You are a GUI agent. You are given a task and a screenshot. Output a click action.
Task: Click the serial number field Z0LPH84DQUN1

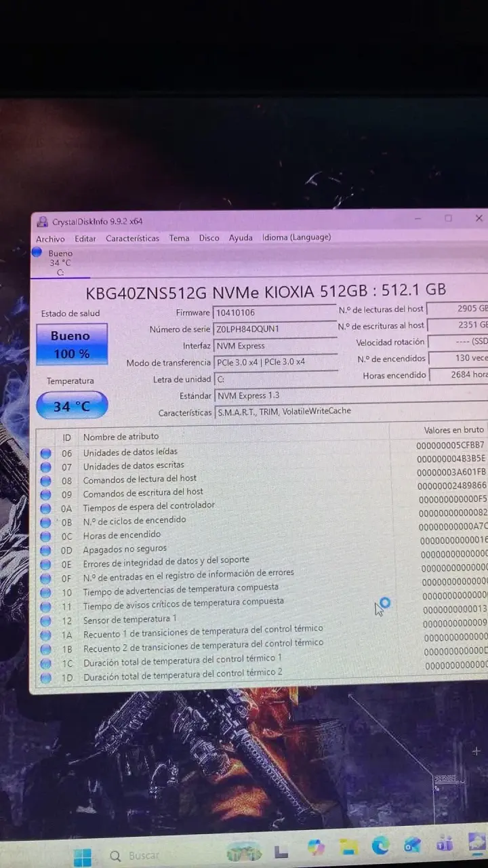274,329
